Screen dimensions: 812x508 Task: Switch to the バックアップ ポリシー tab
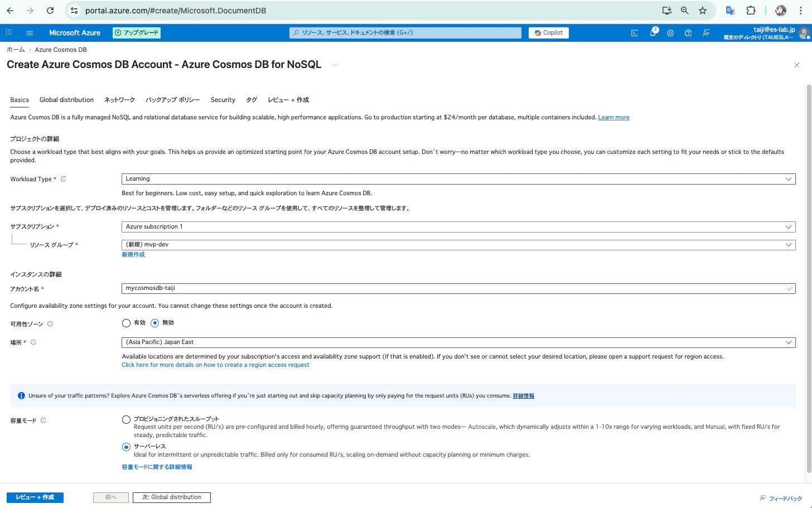tap(173, 100)
